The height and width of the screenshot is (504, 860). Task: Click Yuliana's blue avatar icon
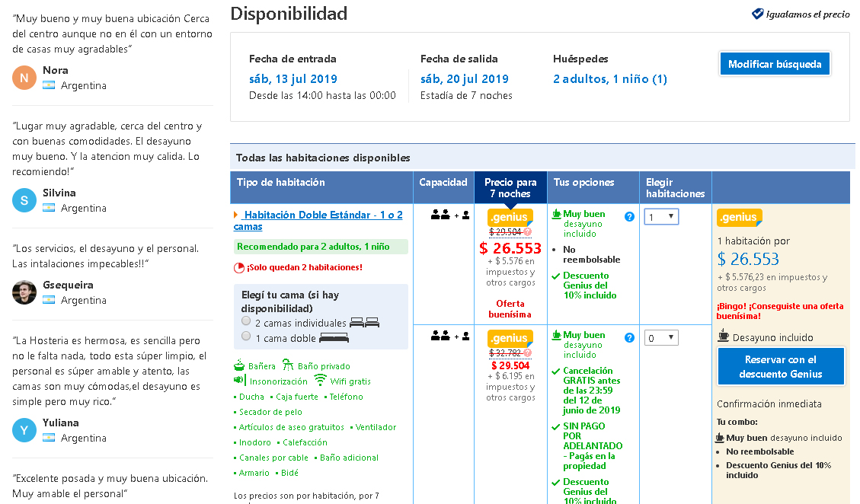[24, 430]
